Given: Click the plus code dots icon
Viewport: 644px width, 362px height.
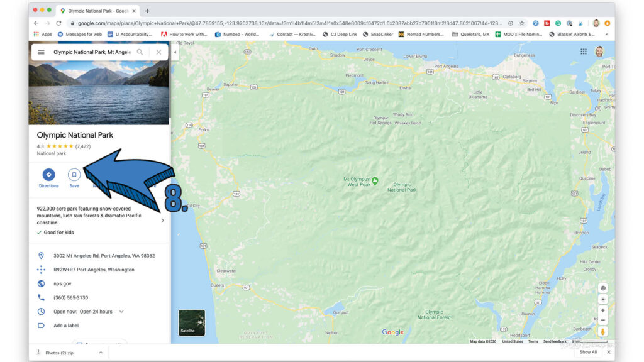Looking at the screenshot, I should [41, 270].
